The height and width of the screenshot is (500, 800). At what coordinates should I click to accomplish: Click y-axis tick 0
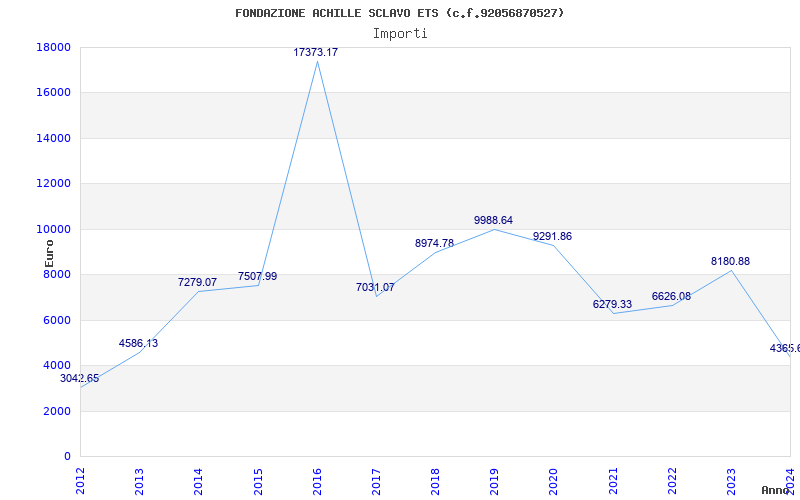tap(67, 456)
